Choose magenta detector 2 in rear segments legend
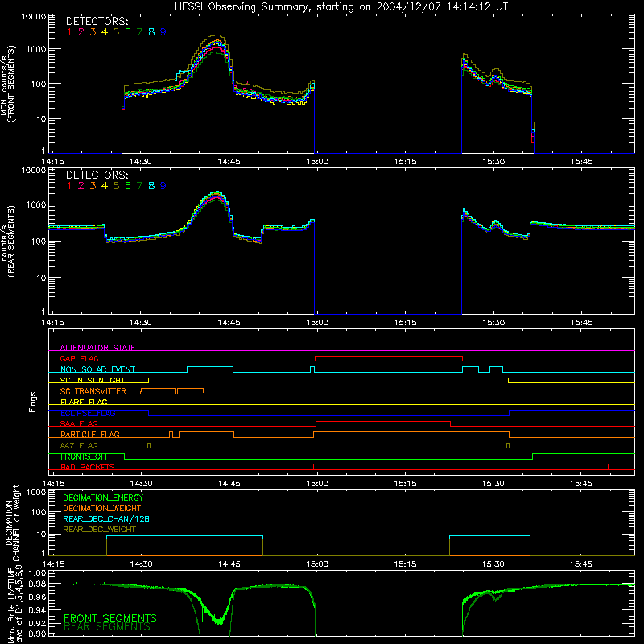This screenshot has height=644, width=644. [x=81, y=186]
